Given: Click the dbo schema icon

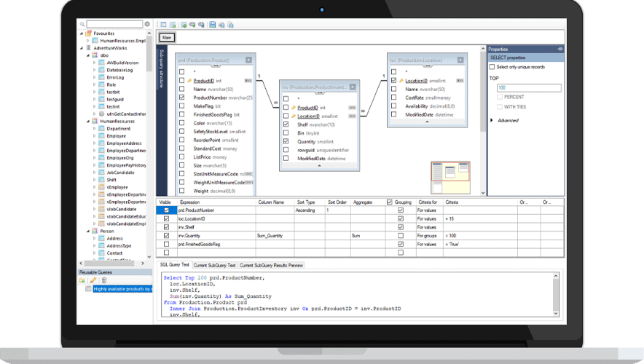Looking at the screenshot, I should click(95, 55).
